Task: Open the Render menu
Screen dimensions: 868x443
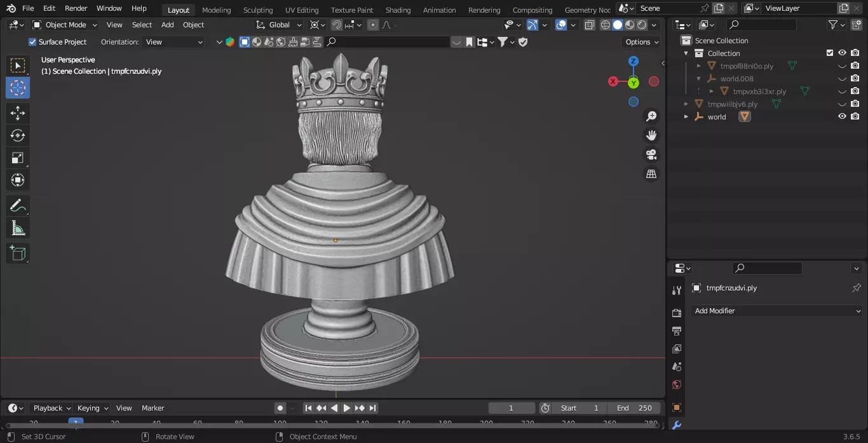Action: click(x=76, y=8)
